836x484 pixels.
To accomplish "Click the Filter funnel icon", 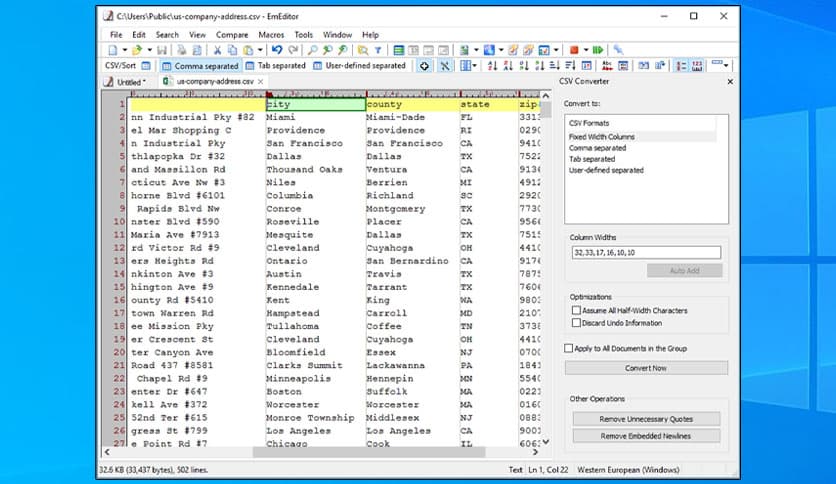I will [x=378, y=50].
